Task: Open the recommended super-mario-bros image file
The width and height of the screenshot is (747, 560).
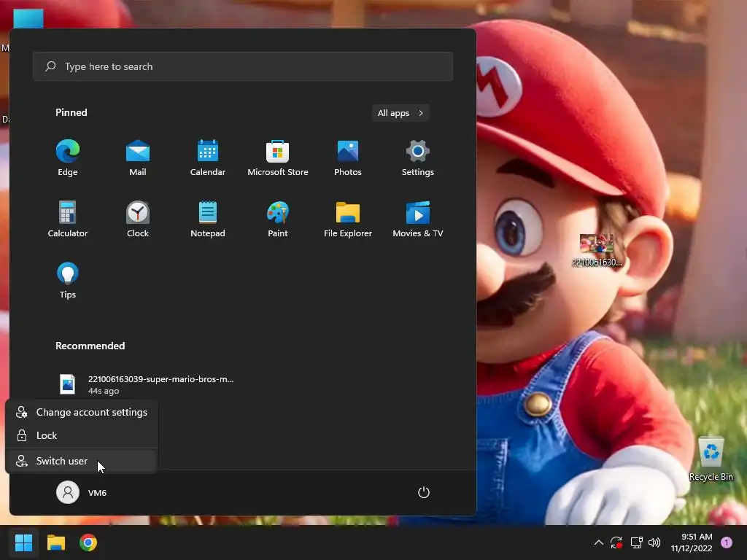Action: click(x=147, y=384)
